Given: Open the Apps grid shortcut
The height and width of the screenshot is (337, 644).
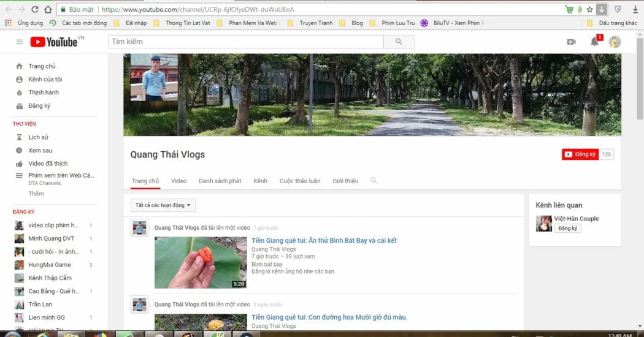Looking at the screenshot, I should tap(8, 23).
